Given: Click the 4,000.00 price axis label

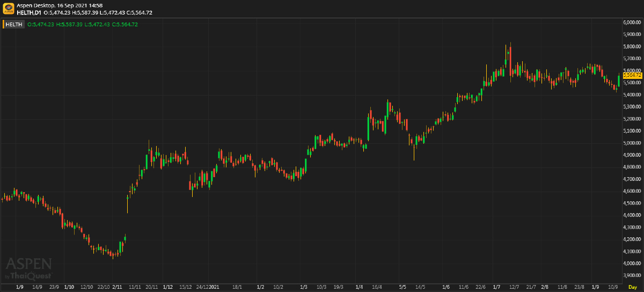Looking at the screenshot, I should tap(633, 264).
